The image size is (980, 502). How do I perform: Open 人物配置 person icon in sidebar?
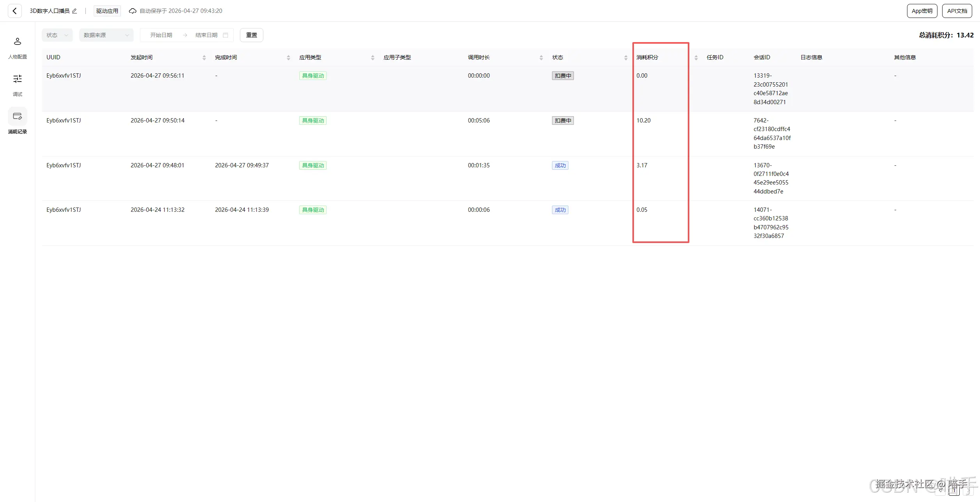point(17,42)
